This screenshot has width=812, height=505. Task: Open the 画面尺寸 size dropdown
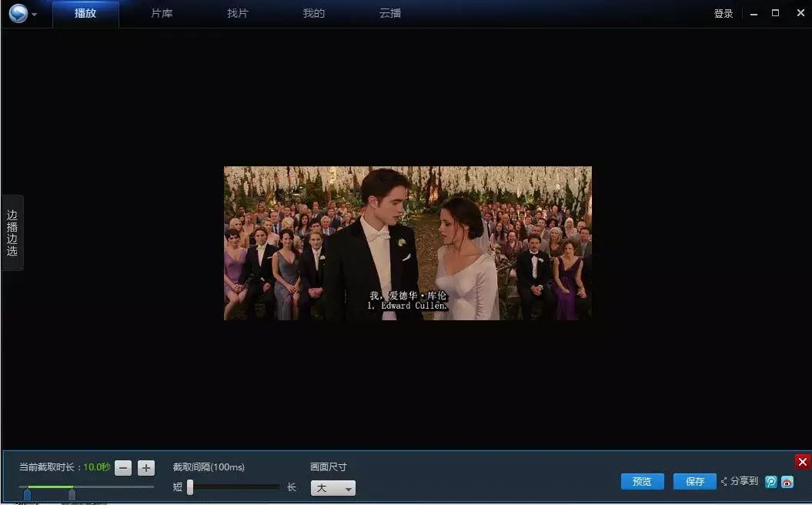(333, 488)
